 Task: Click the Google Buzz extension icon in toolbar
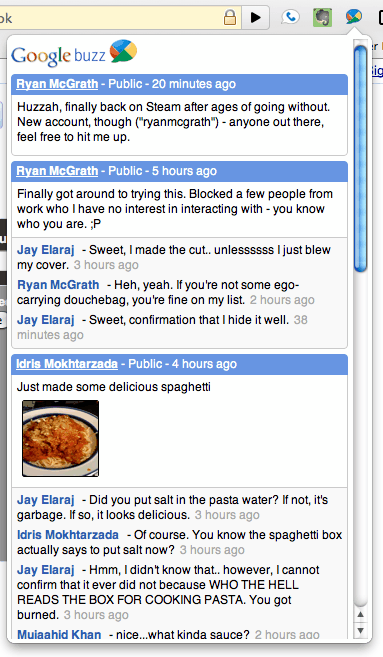coord(354,17)
